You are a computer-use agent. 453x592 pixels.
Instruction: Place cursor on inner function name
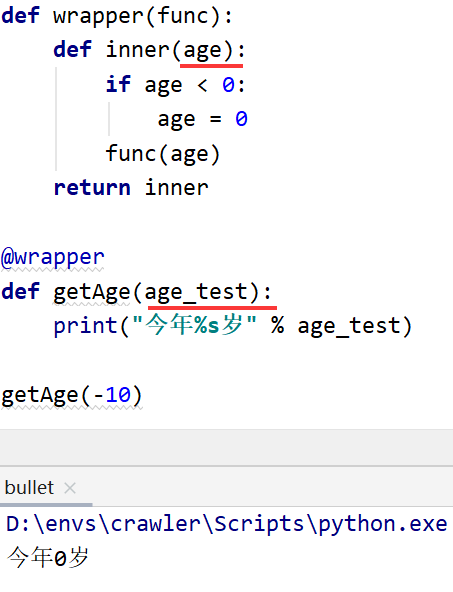pyautogui.click(x=137, y=50)
